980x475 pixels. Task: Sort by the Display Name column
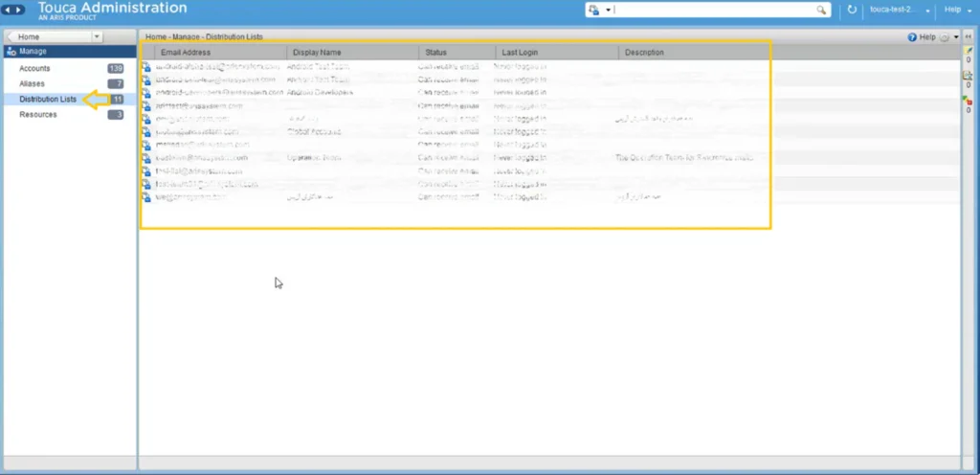coord(352,53)
